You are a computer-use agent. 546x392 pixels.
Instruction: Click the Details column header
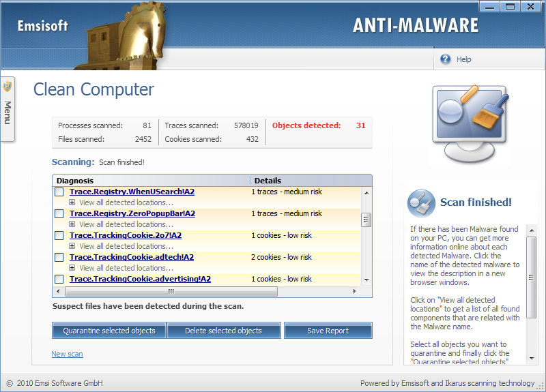[x=311, y=181]
